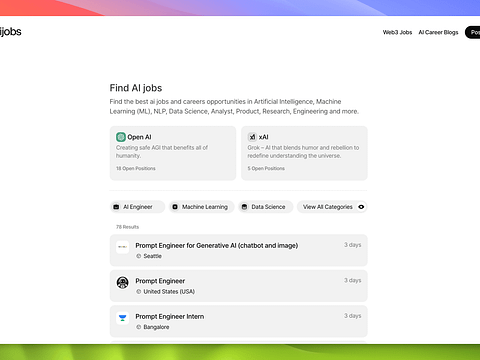Viewport: 480px width, 360px height.
Task: Click the Data Science database icon
Action: point(244,207)
